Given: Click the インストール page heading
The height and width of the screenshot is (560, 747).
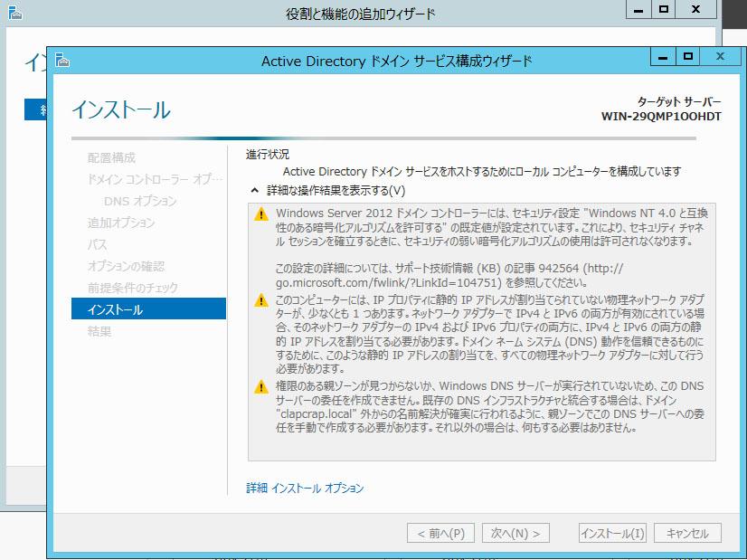Looking at the screenshot, I should click(x=121, y=109).
